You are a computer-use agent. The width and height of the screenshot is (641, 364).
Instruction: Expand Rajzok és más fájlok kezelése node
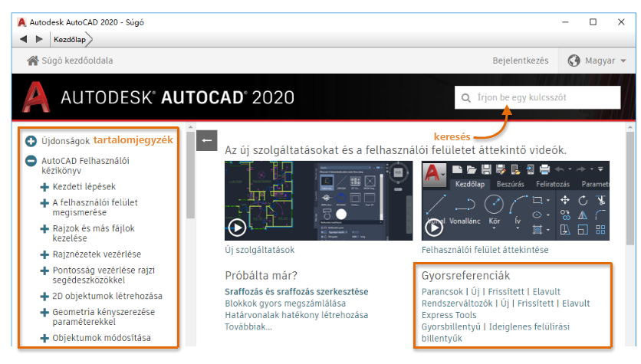tap(44, 229)
